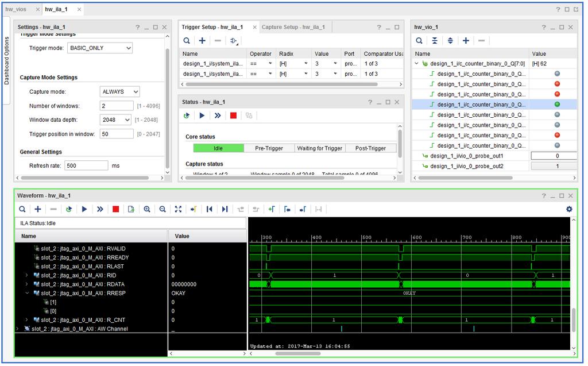This screenshot has width=588, height=366.
Task: Collapse all in hw_vio_1 toolbar
Action: (435, 41)
